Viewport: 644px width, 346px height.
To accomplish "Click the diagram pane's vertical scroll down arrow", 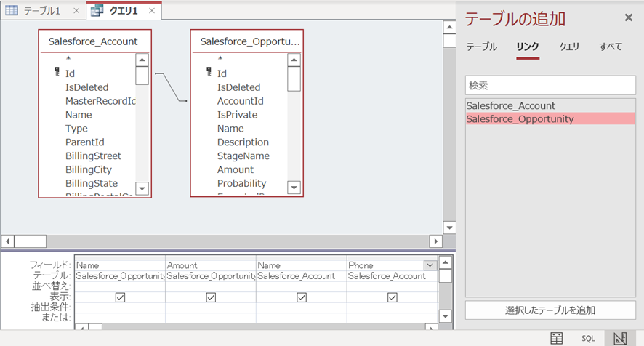I will (449, 228).
